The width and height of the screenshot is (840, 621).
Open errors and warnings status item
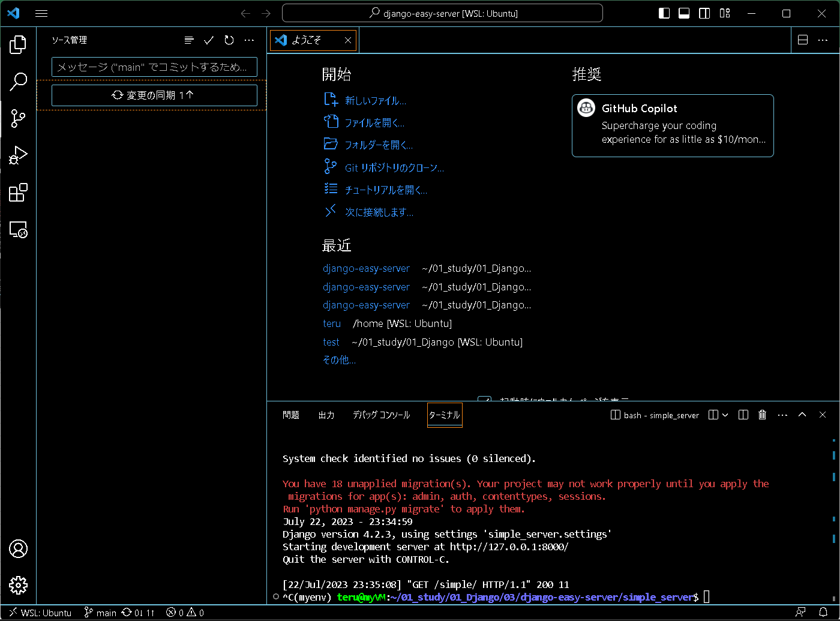pyautogui.click(x=185, y=613)
